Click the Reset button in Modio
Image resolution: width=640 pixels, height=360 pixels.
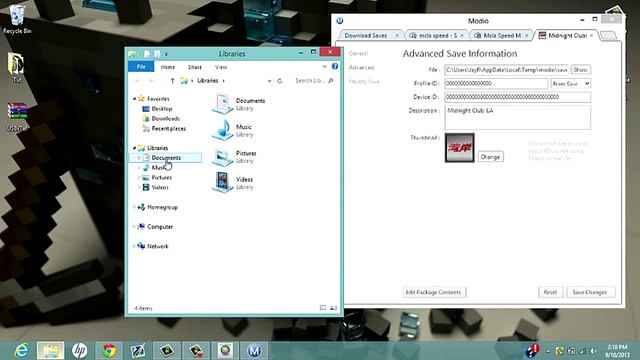tap(550, 292)
